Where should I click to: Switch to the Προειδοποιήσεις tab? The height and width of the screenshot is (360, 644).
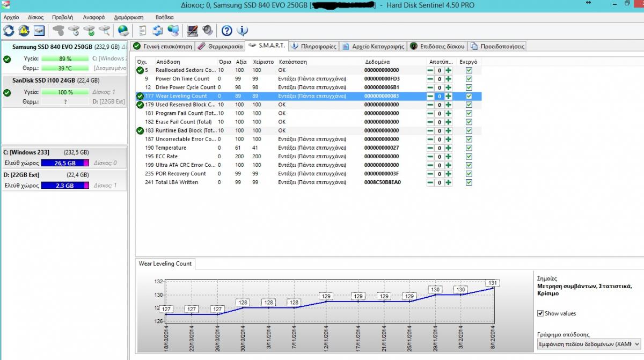click(x=497, y=47)
